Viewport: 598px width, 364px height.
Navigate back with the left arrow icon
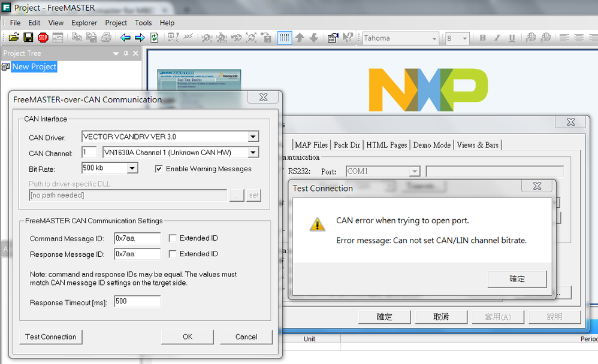(x=125, y=37)
